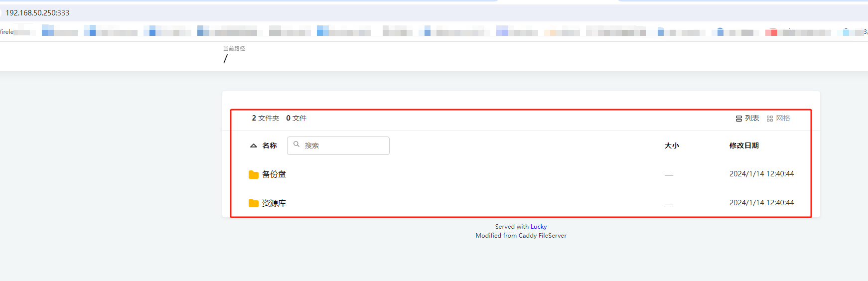868x281 pixels.
Task: Click the 192.168.50.250:333 address bar
Action: pyautogui.click(x=37, y=13)
